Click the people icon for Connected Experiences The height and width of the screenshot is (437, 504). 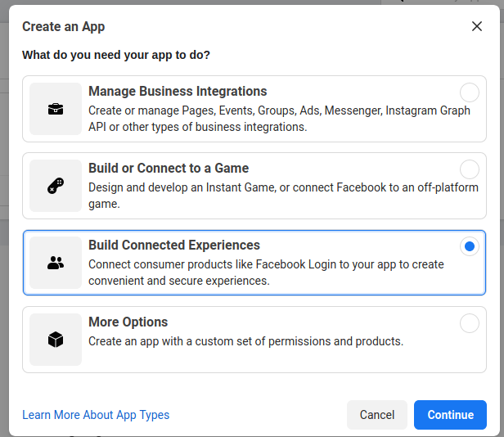pyautogui.click(x=56, y=263)
